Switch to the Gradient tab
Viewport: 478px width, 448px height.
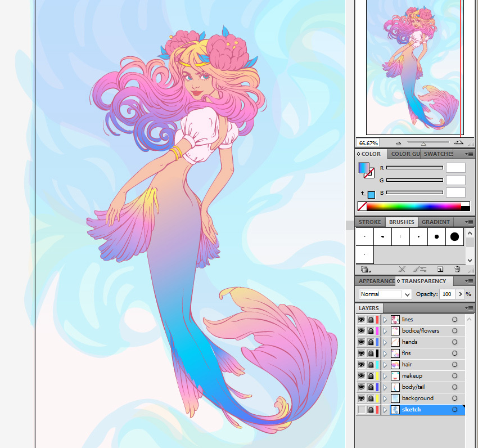point(436,222)
